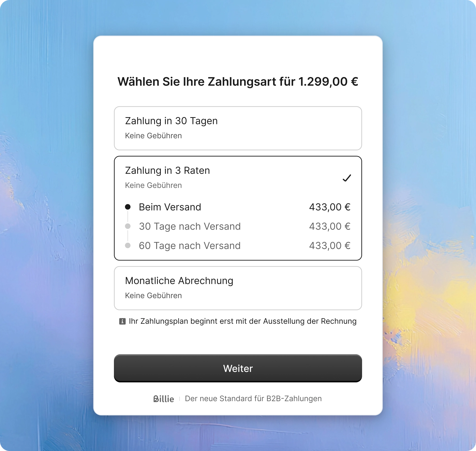This screenshot has width=476, height=451.
Task: Click the Weiter button
Action: coord(238,368)
